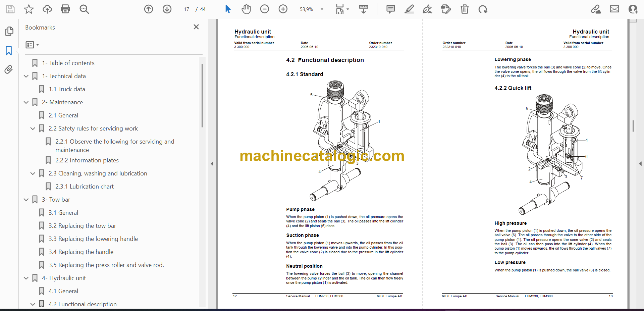Click the sign document pen icon
This screenshot has height=311, width=644.
click(x=428, y=9)
